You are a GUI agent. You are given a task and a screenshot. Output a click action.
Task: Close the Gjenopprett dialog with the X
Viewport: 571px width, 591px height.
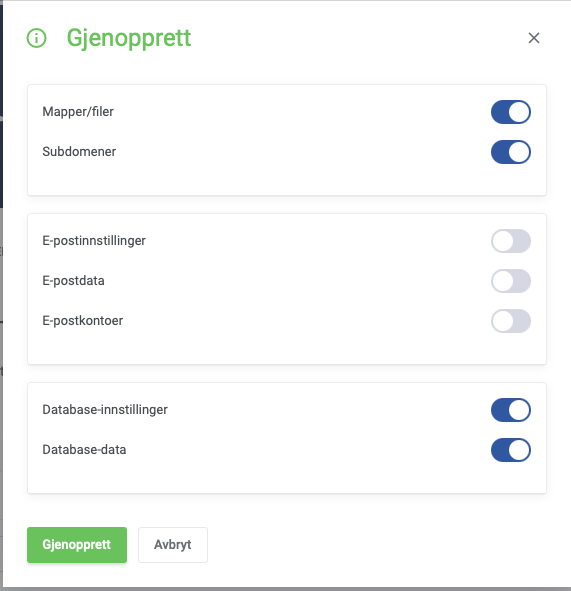coord(534,38)
